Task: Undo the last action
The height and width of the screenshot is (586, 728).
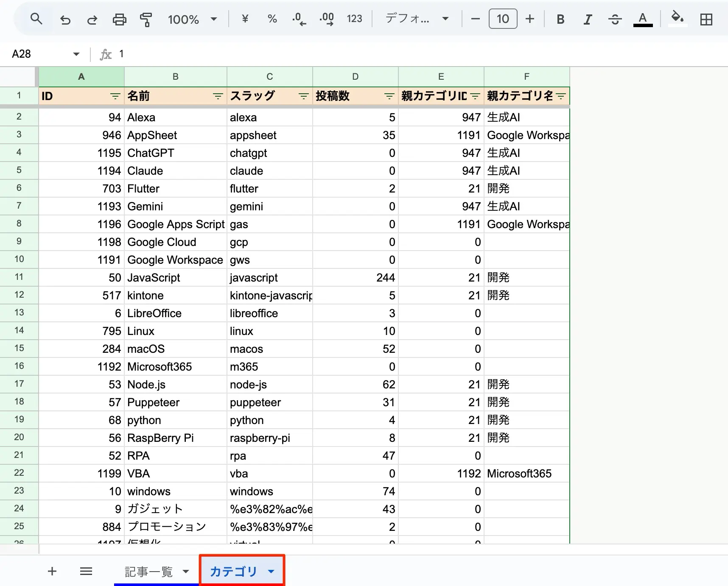Action: [x=65, y=20]
